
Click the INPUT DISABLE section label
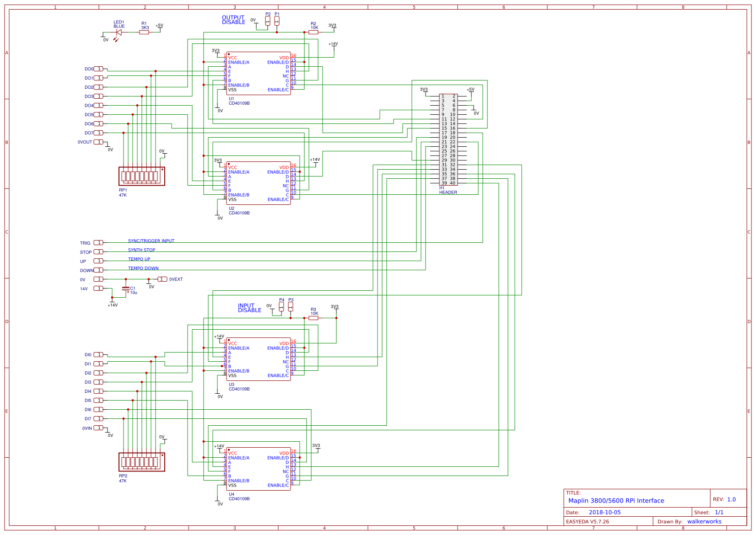249,307
